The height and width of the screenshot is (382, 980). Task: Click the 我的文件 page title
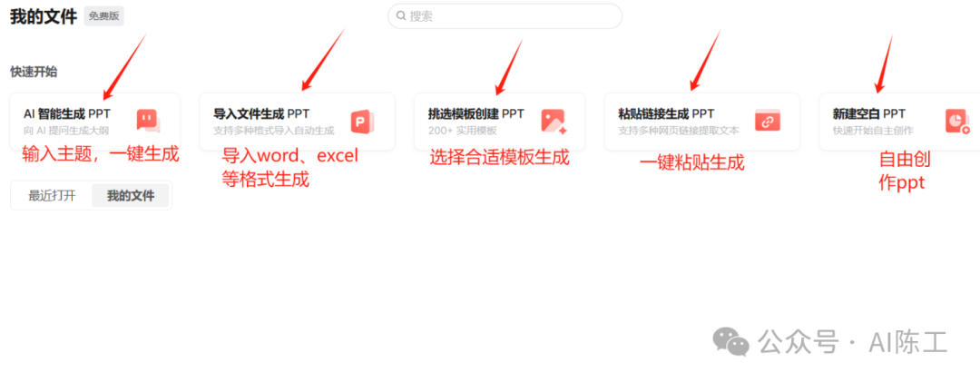[x=44, y=17]
